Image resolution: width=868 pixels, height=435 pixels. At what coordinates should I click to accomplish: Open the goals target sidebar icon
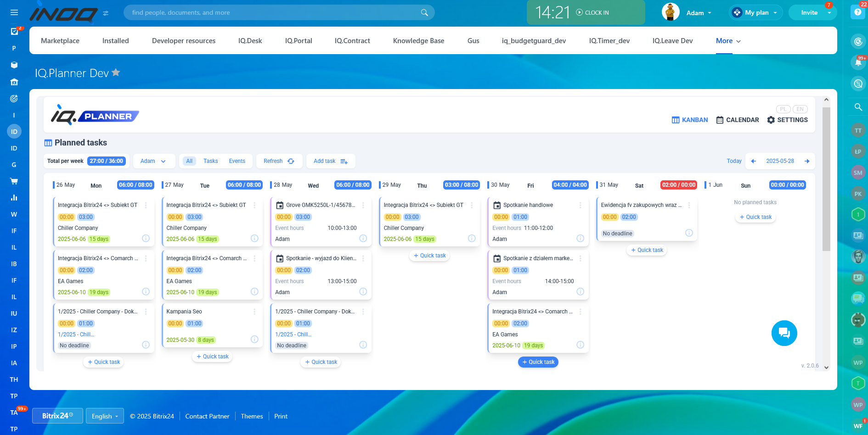(x=14, y=99)
